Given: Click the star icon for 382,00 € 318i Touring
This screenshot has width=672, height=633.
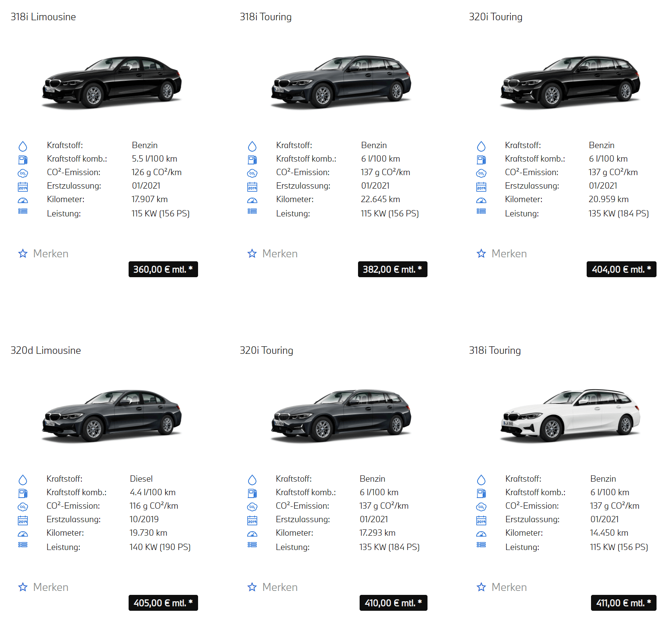Looking at the screenshot, I should [x=252, y=253].
